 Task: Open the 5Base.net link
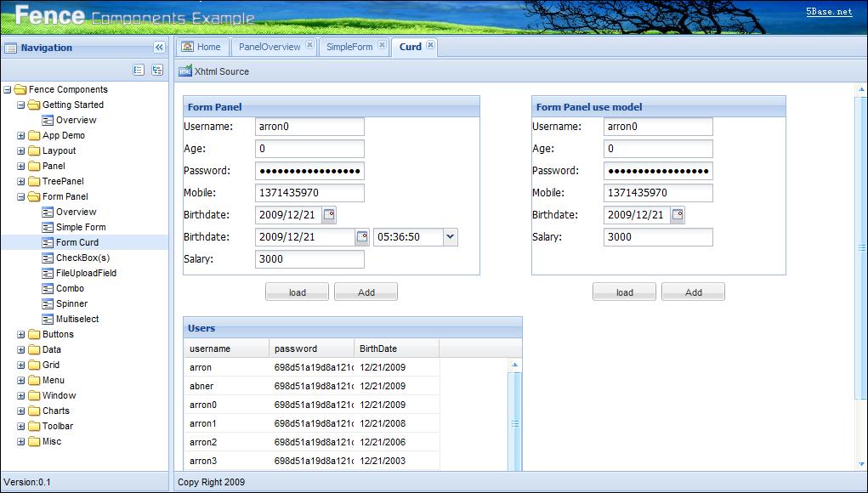(827, 11)
